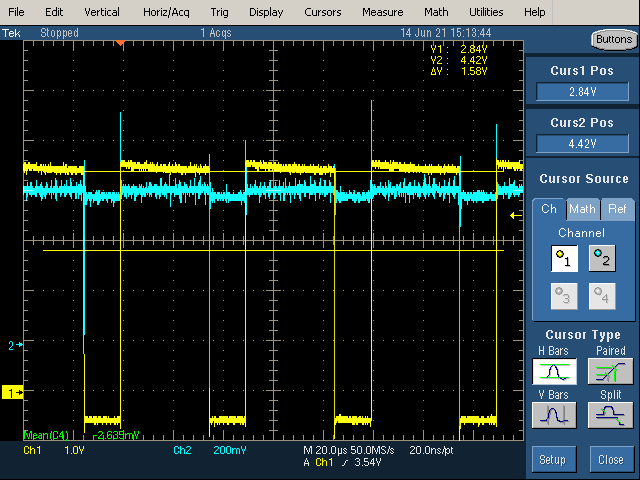Click the trigger level arrow at right edge
Viewport: 640px width, 480px height.
pos(516,216)
